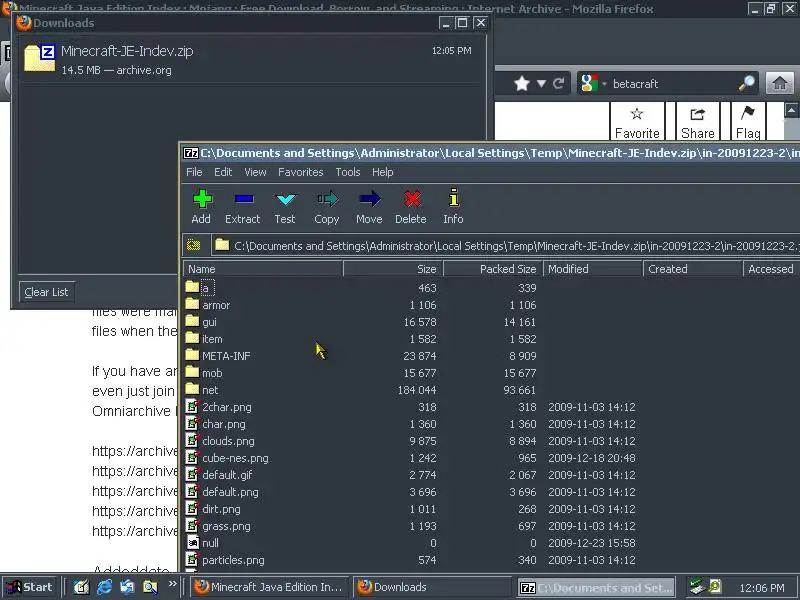Open the Favorites menu in 7-Zip
This screenshot has height=600, width=800.
pyautogui.click(x=301, y=172)
